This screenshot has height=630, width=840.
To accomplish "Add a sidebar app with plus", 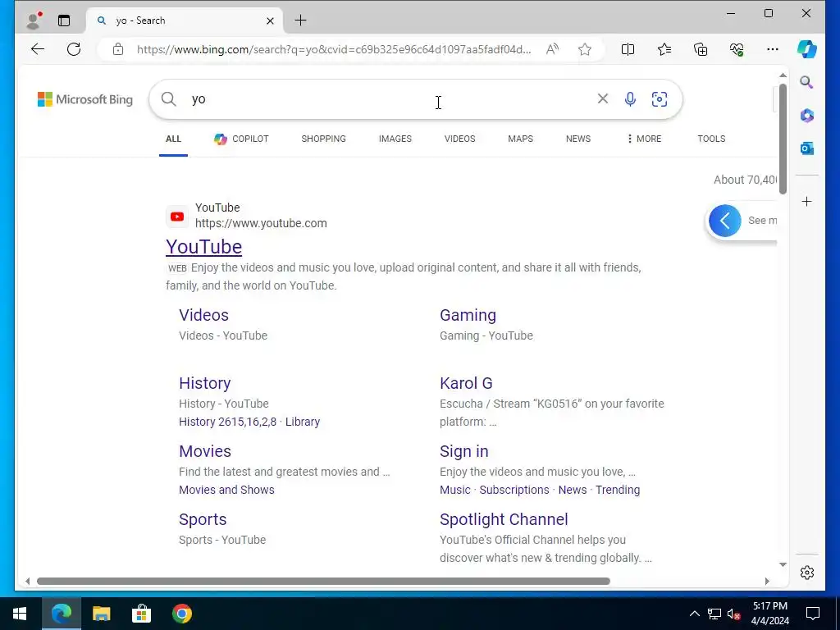I will pyautogui.click(x=807, y=202).
